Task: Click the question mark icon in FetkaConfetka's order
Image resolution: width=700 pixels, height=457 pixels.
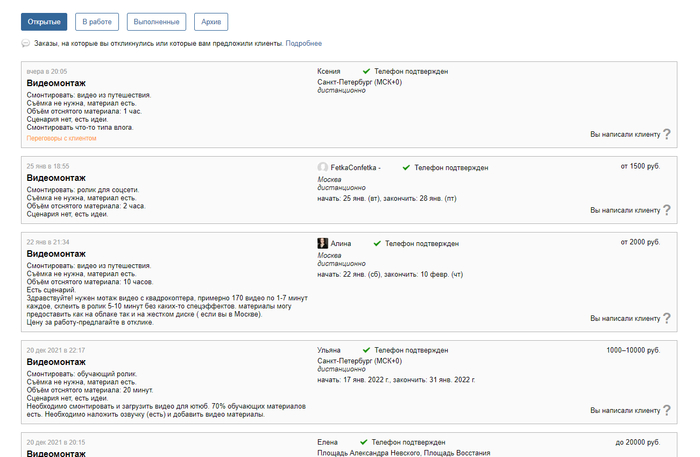Action: pyautogui.click(x=667, y=211)
